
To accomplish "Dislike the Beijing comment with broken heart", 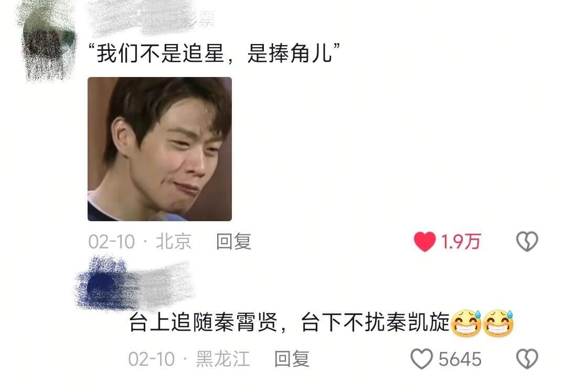I will point(527,242).
